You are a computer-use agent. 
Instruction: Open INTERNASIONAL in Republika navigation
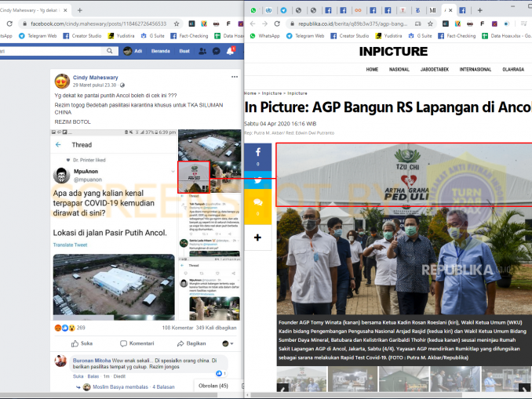tap(476, 70)
